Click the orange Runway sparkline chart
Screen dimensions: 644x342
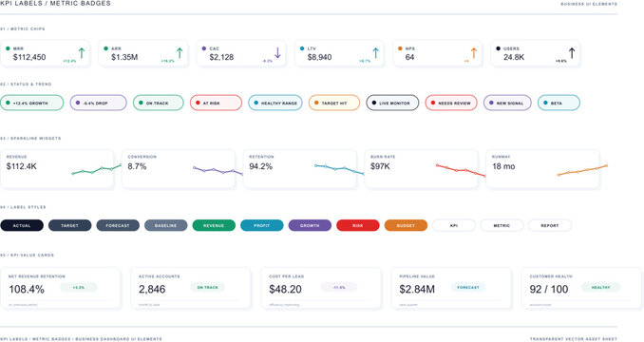(x=582, y=170)
